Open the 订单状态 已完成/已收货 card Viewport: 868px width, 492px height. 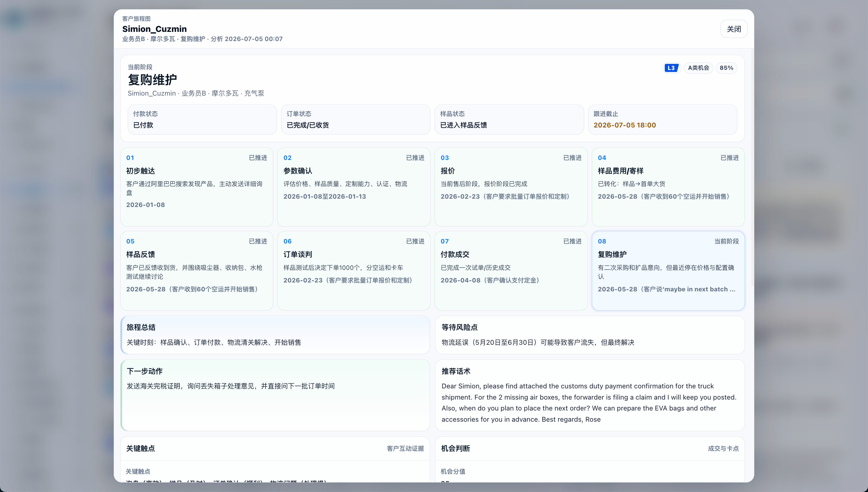click(x=355, y=120)
